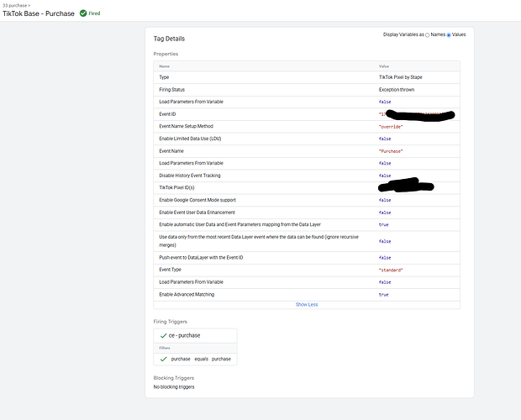521x420 pixels.
Task: Click the 'Properties' section label
Action: click(166, 54)
